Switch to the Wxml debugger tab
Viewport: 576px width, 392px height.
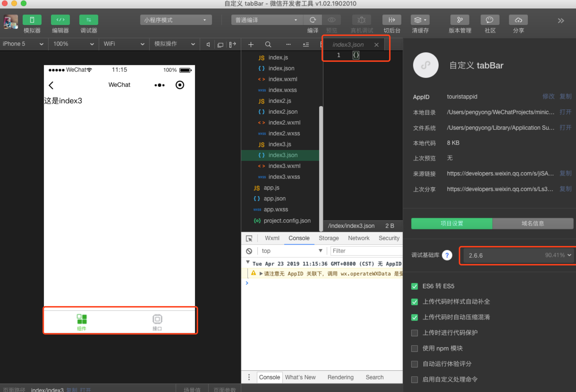point(272,238)
